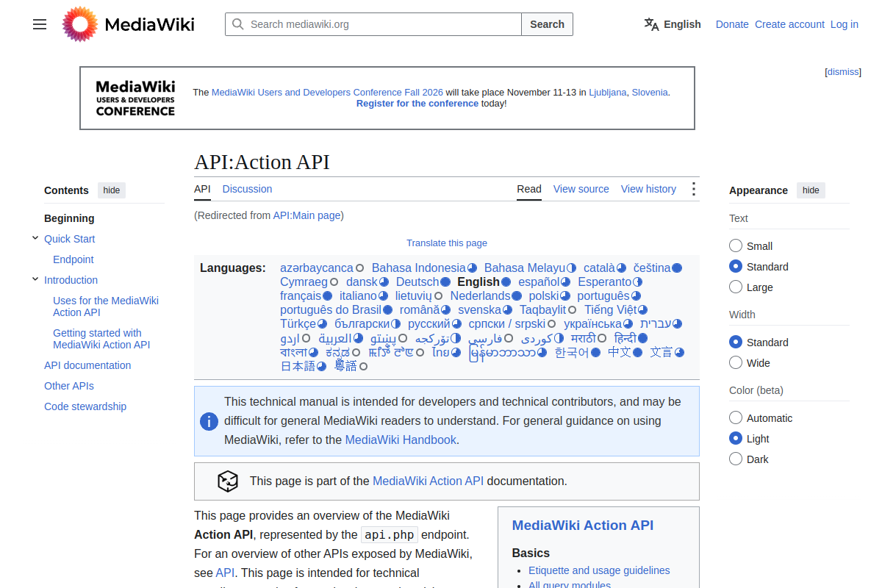Open the three-dot more options menu
The width and height of the screenshot is (882, 588).
(693, 189)
